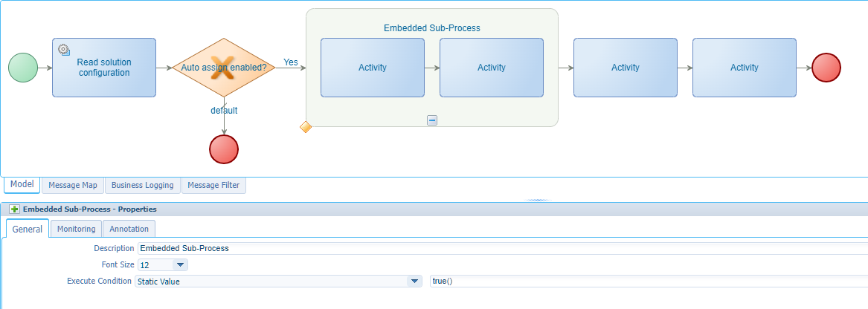The image size is (868, 309).
Task: Select the Auto assign enabled gateway diamond
Action: click(224, 68)
